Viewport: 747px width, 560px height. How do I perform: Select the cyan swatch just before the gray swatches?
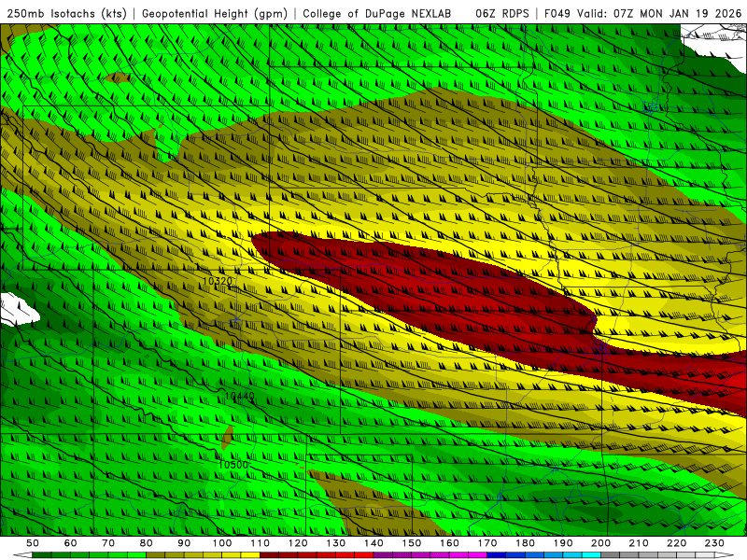click(x=591, y=555)
